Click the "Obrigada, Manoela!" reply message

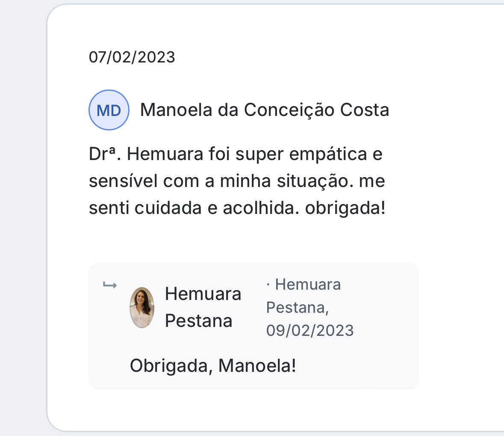(213, 366)
